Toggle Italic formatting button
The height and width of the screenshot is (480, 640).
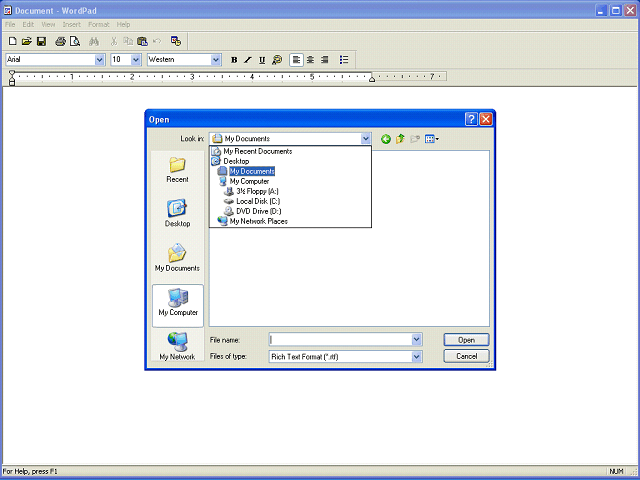248,60
